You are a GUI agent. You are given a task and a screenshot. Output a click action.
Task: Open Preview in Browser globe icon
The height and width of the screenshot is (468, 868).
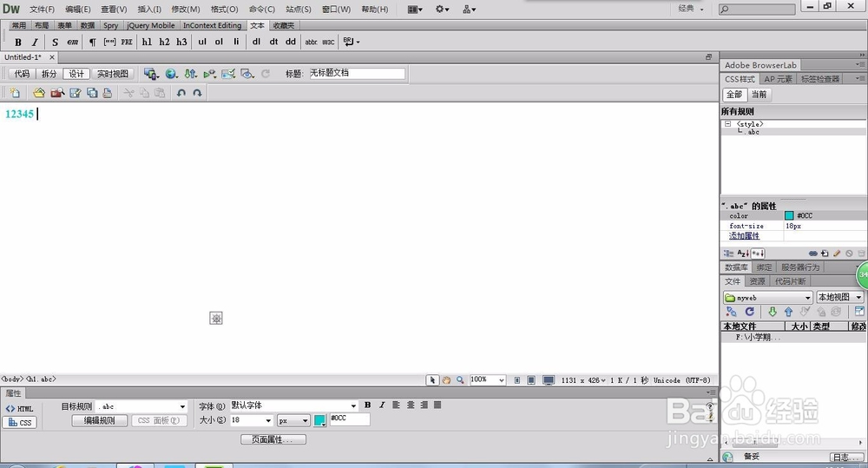point(172,74)
